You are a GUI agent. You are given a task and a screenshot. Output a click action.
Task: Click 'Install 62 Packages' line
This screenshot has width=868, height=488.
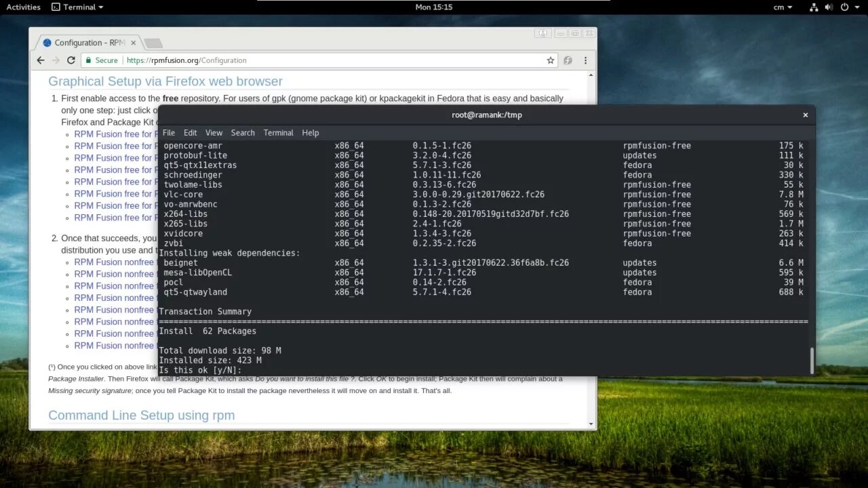click(x=208, y=331)
